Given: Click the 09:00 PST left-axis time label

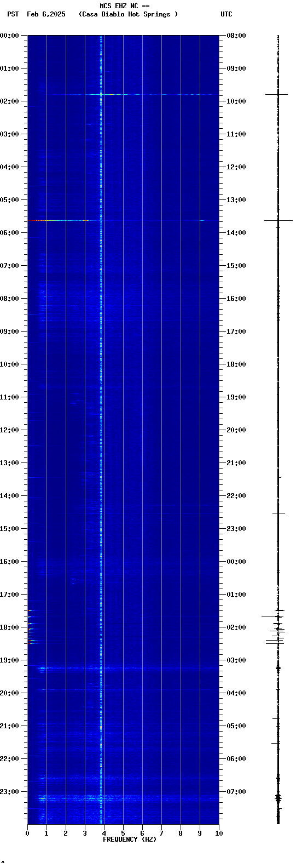Looking at the screenshot, I should [x=10, y=332].
